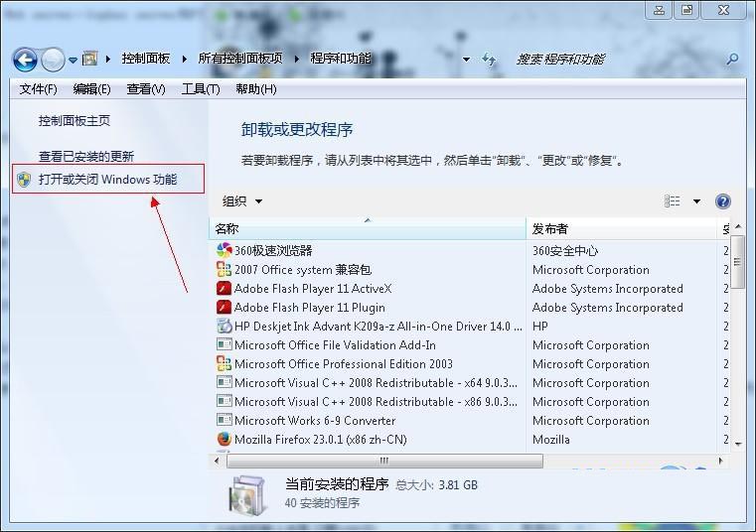Click the 360安全中心 publisher cell
Screen dimensions: 756x532
pyautogui.click(x=565, y=250)
